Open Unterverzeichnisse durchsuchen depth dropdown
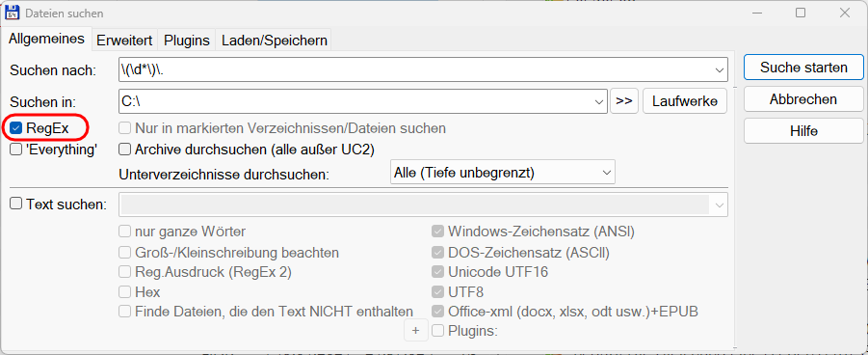This screenshot has width=868, height=355. [606, 173]
